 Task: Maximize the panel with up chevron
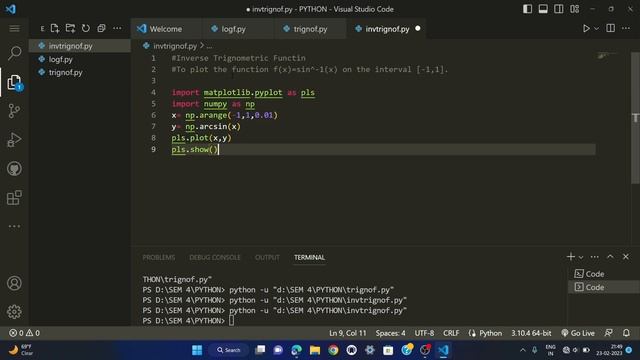click(x=610, y=257)
